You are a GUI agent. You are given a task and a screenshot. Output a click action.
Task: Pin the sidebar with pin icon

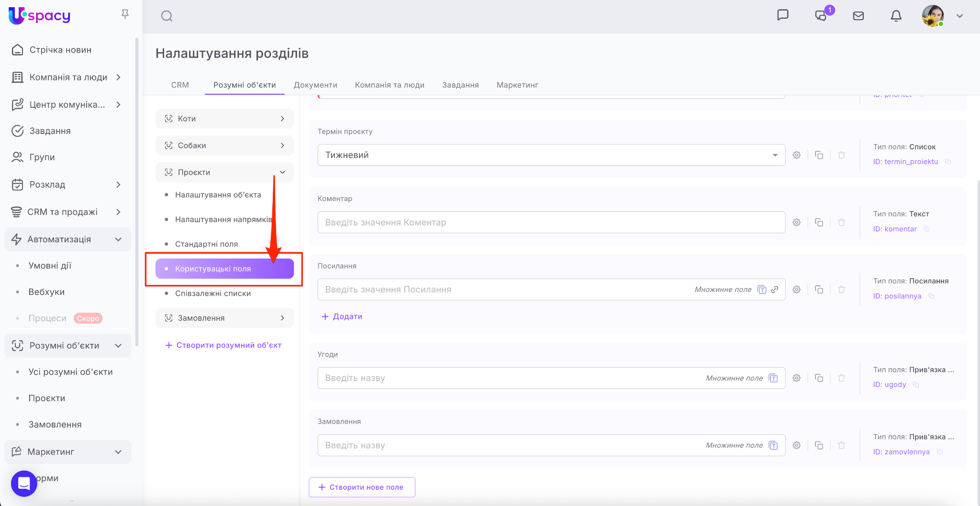point(125,14)
